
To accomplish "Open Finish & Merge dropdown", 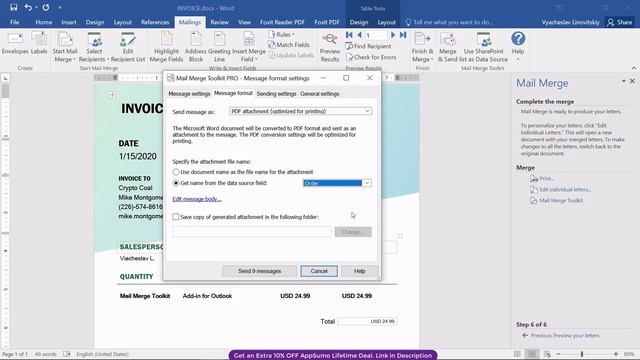I will (x=422, y=48).
